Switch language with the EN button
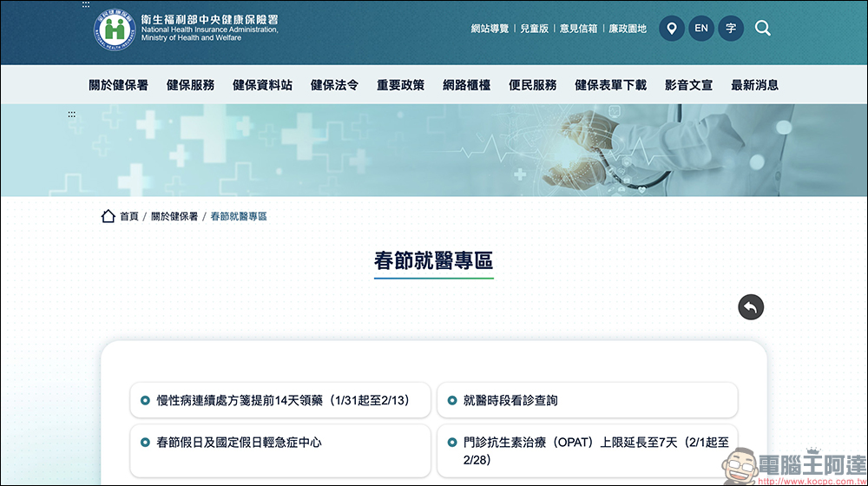The image size is (868, 486). pyautogui.click(x=701, y=29)
